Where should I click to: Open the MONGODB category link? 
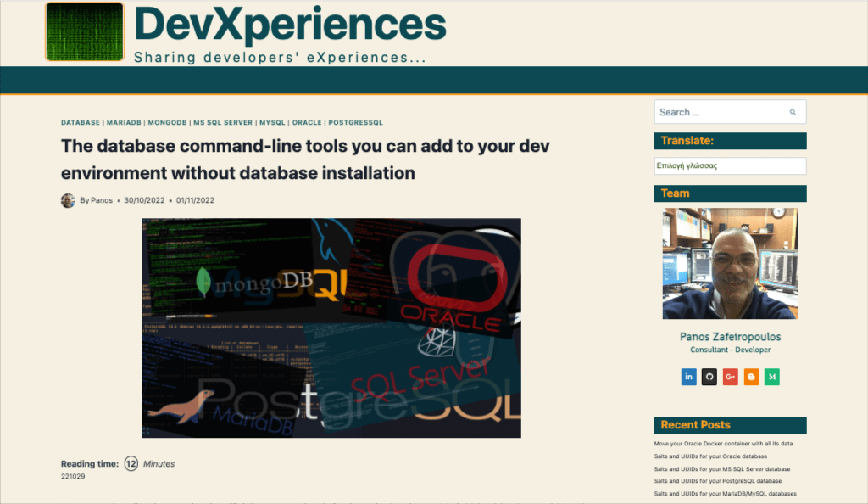[167, 122]
